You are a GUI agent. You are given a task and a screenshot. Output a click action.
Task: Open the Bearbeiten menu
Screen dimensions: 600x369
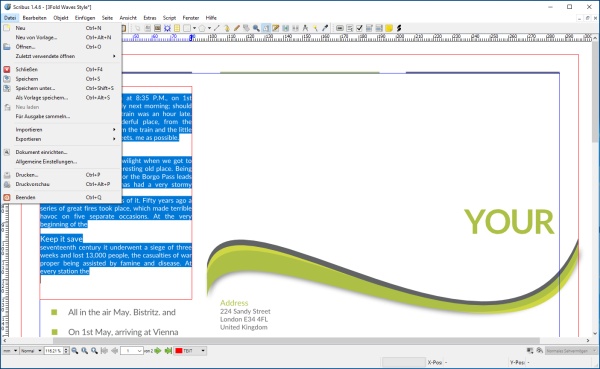[34, 18]
